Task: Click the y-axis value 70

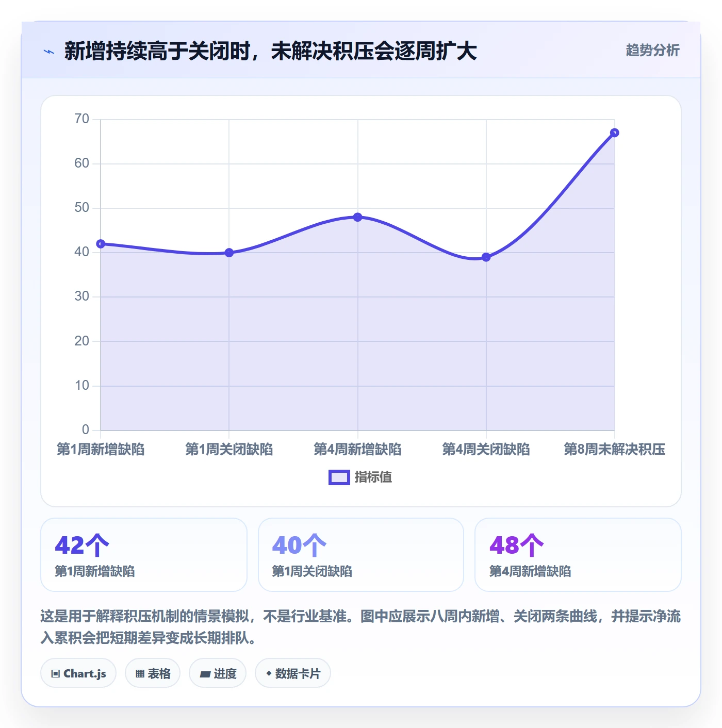Action: (82, 119)
